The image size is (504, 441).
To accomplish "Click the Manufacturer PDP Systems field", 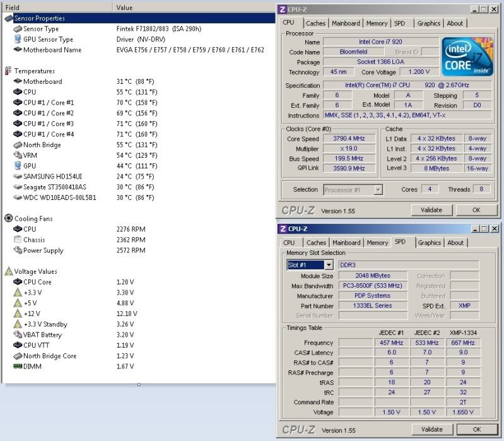I will pyautogui.click(x=373, y=296).
